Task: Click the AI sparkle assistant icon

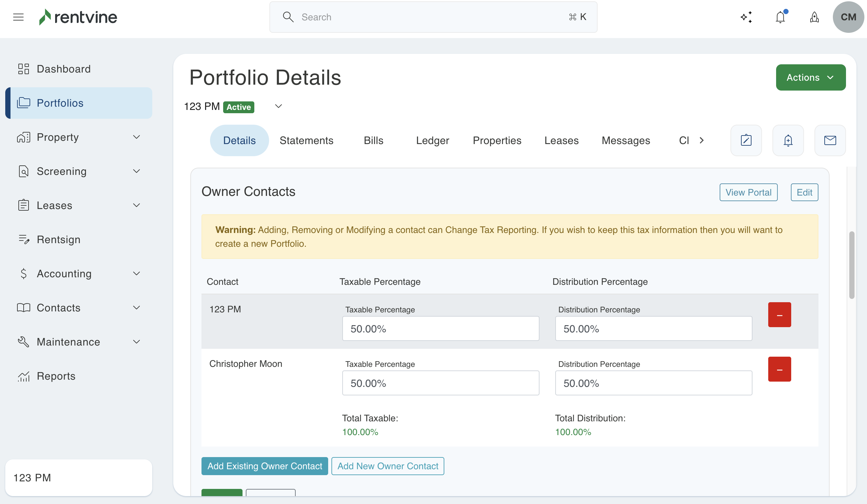Action: click(746, 17)
